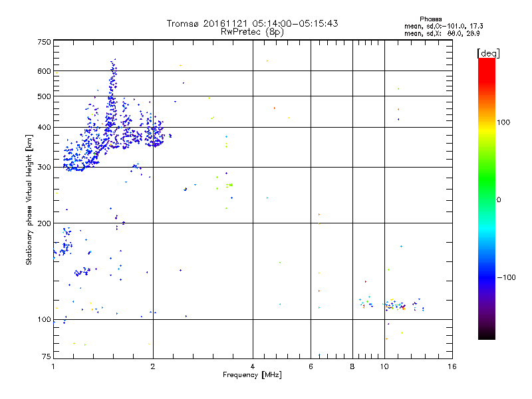Click the y-axis tick label "500"
Image resolution: width=532 pixels, height=399 pixels.
(44, 96)
